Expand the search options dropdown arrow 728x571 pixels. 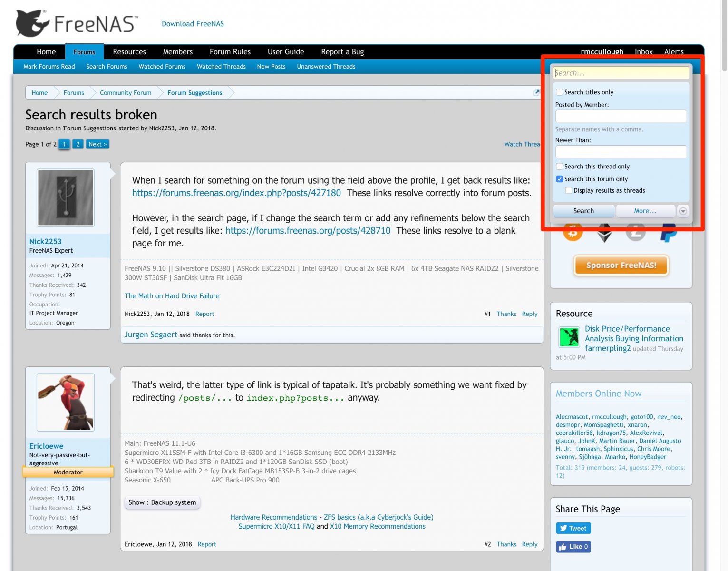(x=683, y=211)
